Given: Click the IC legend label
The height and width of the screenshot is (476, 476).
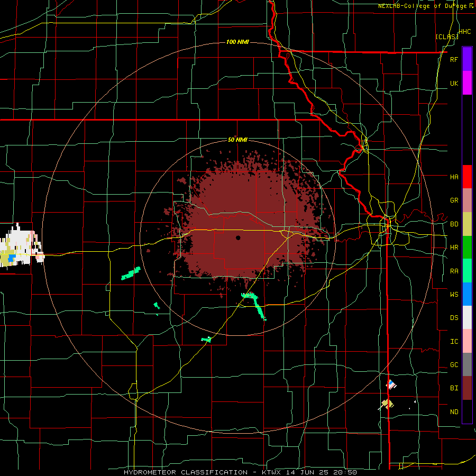Looking at the screenshot, I should [454, 342].
